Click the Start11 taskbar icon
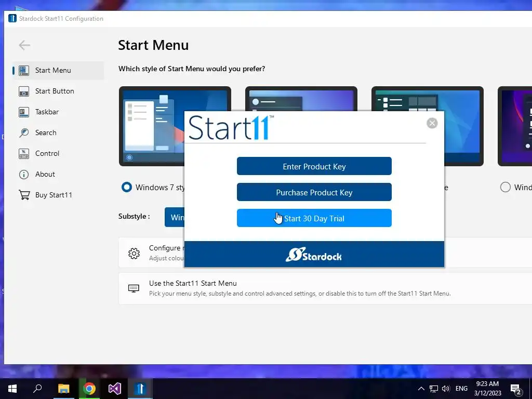 point(140,389)
